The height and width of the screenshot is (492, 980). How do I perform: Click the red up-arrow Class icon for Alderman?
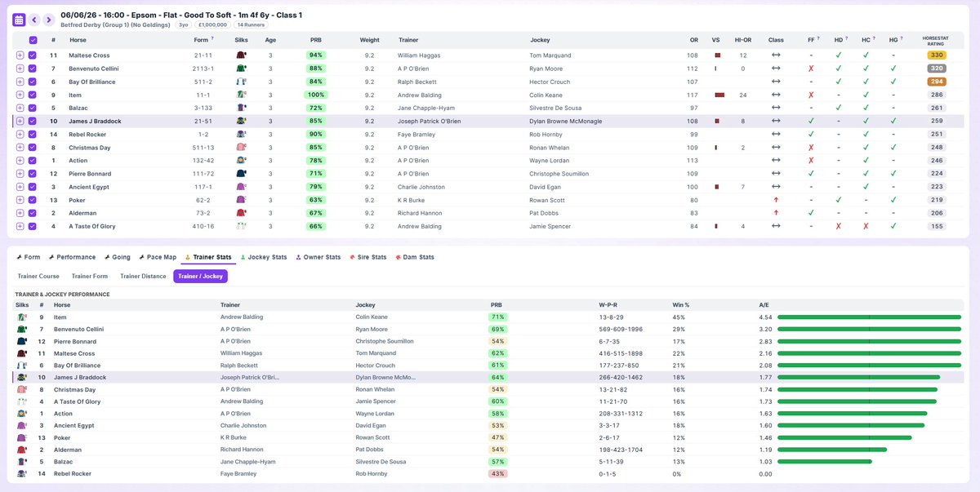[776, 213]
